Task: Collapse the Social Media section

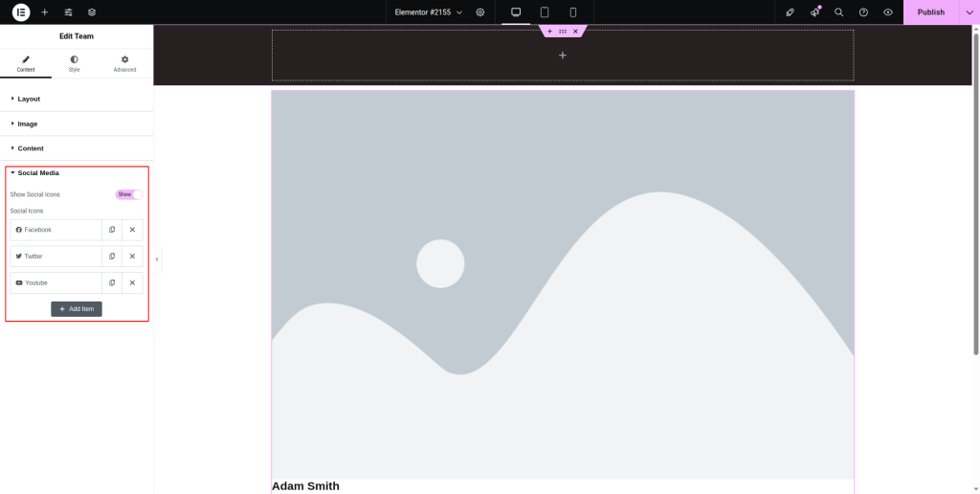Action: [77, 172]
